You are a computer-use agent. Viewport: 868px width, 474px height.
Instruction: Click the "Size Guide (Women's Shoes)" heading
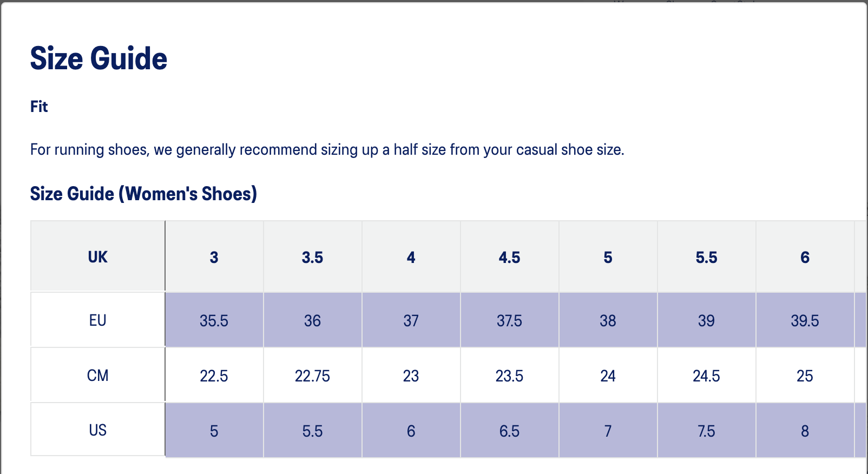pyautogui.click(x=143, y=194)
